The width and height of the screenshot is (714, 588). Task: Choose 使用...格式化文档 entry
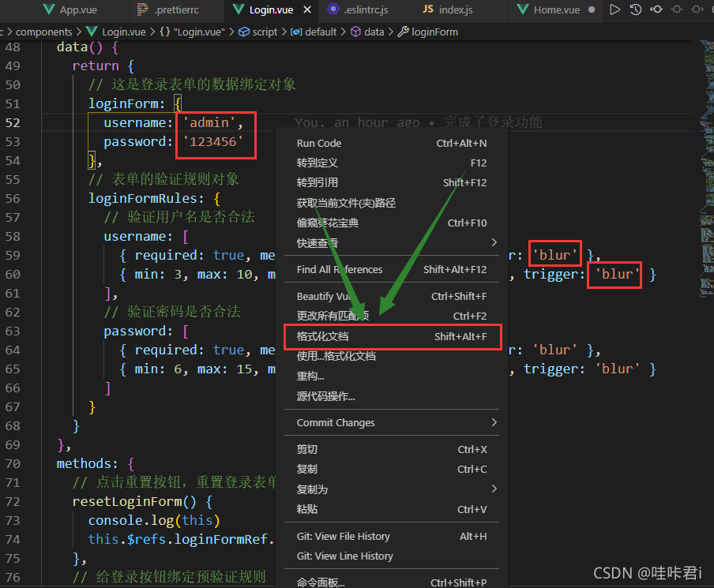[x=392, y=356]
